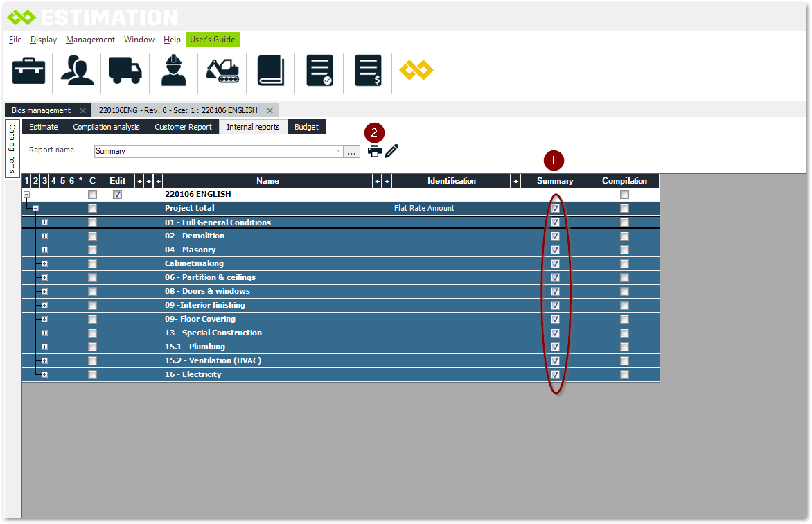Click the delivery truck toolbar icon

(x=125, y=71)
